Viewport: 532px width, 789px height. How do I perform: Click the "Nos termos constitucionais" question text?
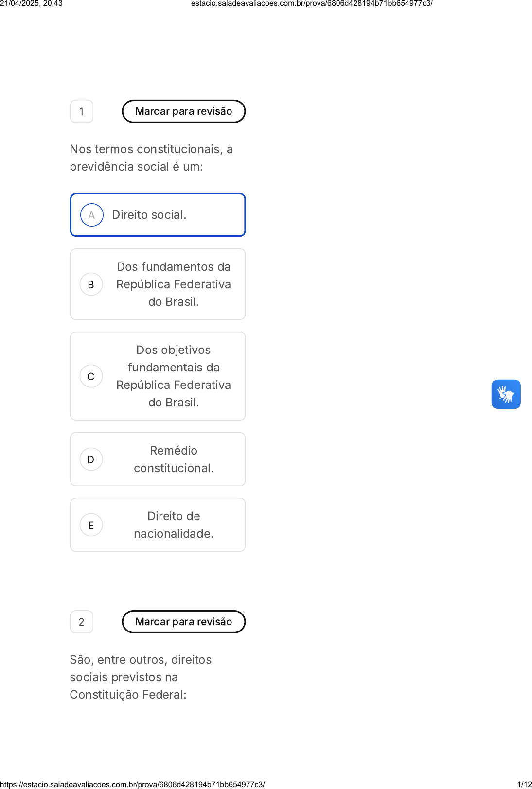click(151, 158)
